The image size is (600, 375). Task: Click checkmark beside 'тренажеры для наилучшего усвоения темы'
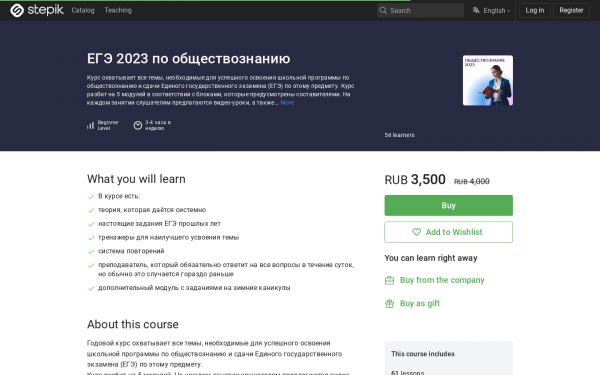coord(91,238)
